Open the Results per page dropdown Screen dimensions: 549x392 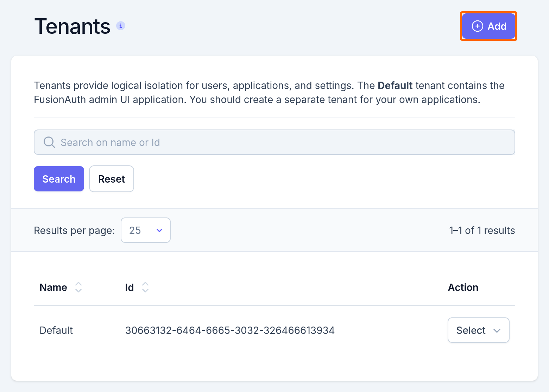[146, 230]
